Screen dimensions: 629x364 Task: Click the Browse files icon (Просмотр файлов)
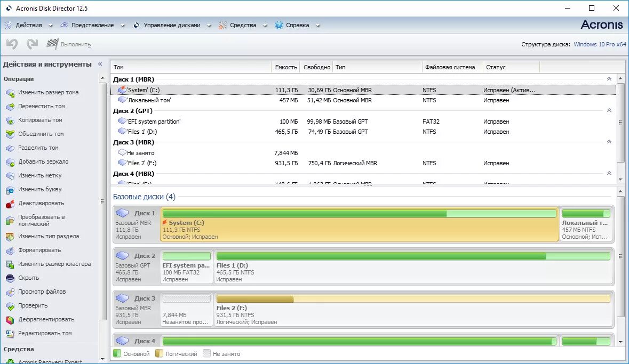click(10, 292)
